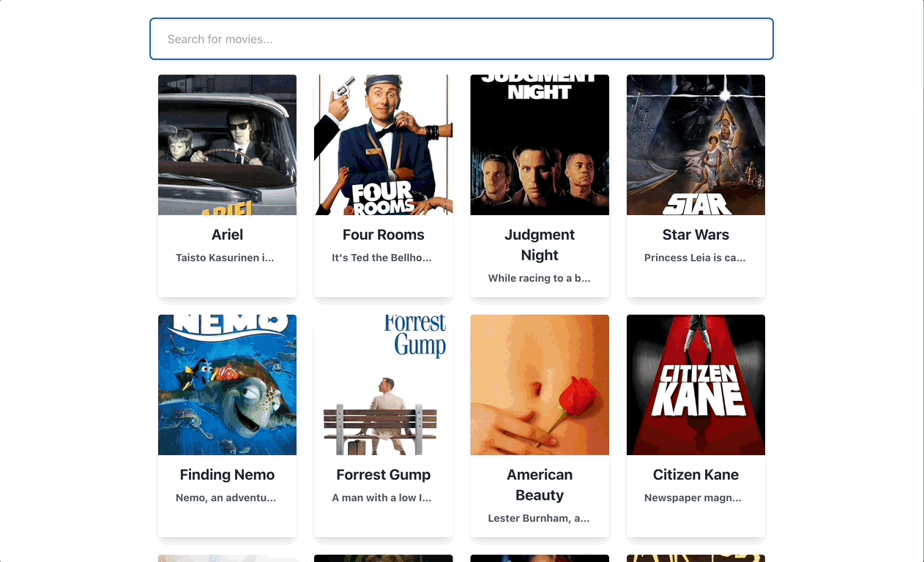Open the Citizen Kane movie poster
Screen dimensions: 924x562
point(696,384)
